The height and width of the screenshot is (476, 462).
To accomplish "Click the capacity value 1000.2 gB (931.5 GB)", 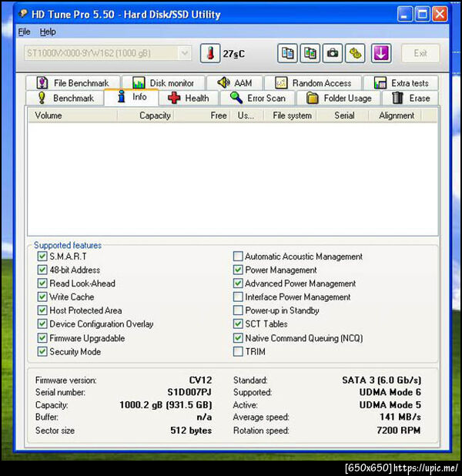I will pos(166,404).
